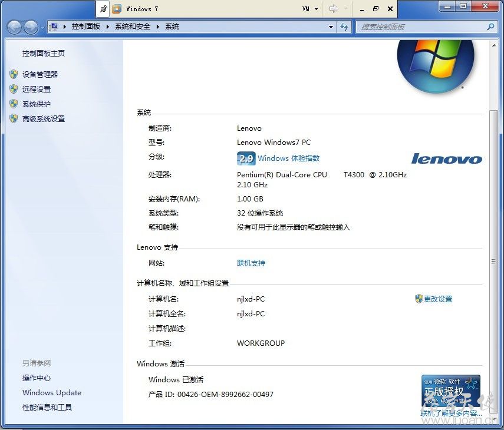
Task: Open 设备管理器
Action: pos(40,74)
